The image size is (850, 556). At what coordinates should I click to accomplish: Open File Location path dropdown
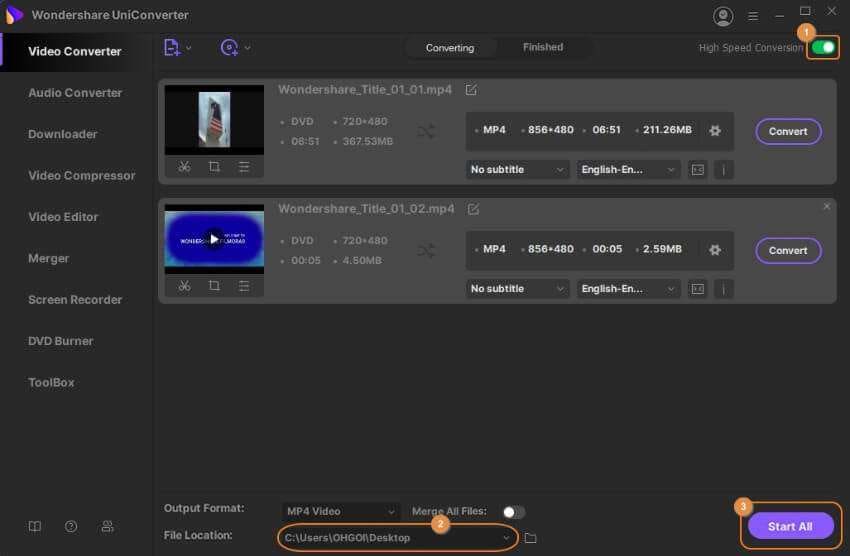click(507, 538)
